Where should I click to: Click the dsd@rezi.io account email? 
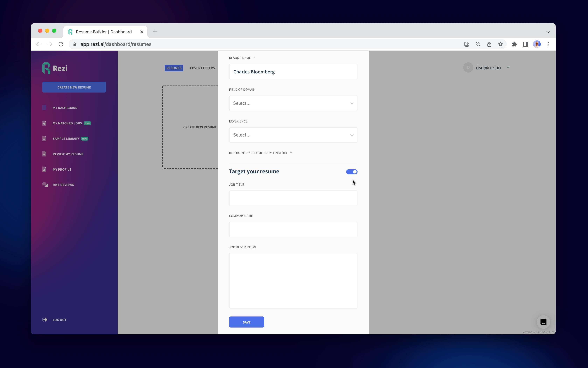tap(488, 68)
